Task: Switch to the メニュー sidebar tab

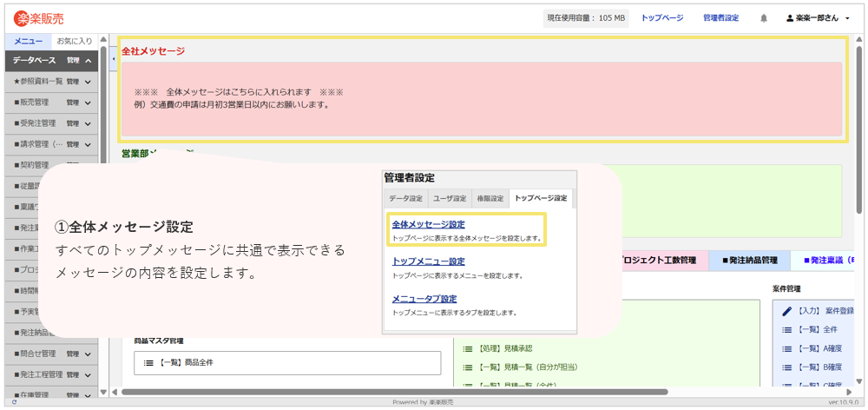Action: 29,41
